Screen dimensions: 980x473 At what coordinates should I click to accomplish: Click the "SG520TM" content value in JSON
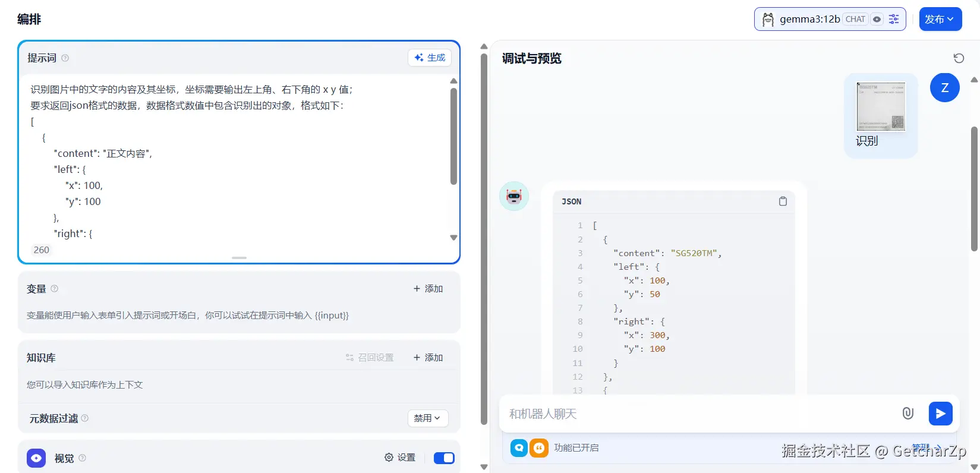coord(694,253)
